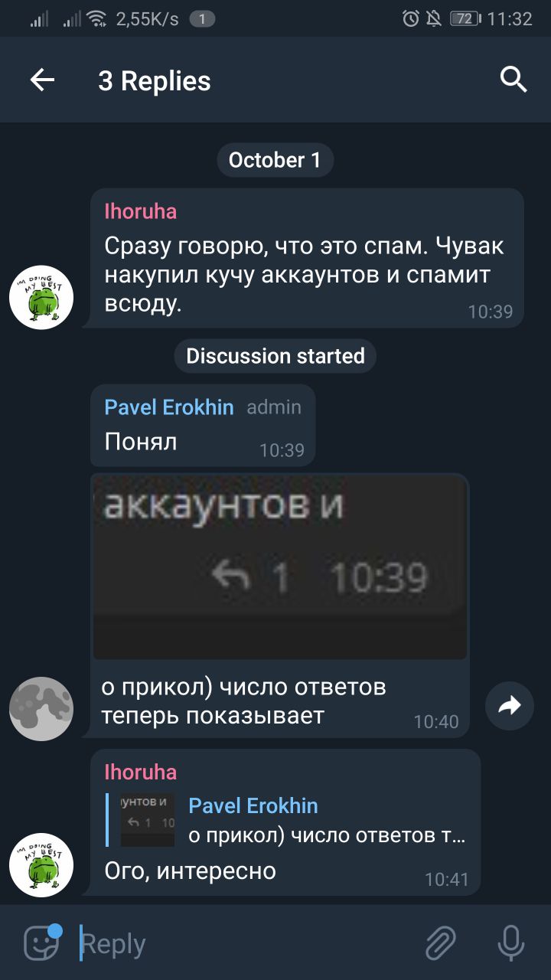The height and width of the screenshot is (980, 551).
Task: Tap the back arrow icon
Action: tap(42, 80)
